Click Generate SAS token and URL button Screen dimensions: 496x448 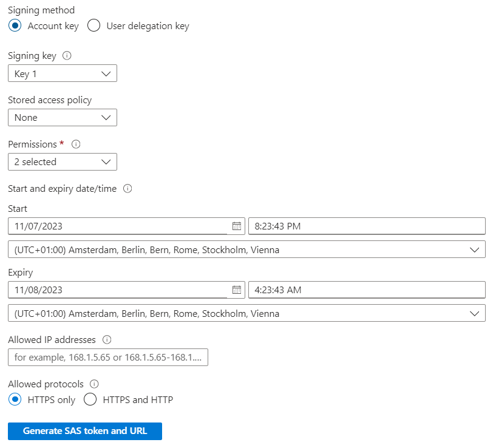pyautogui.click(x=85, y=431)
